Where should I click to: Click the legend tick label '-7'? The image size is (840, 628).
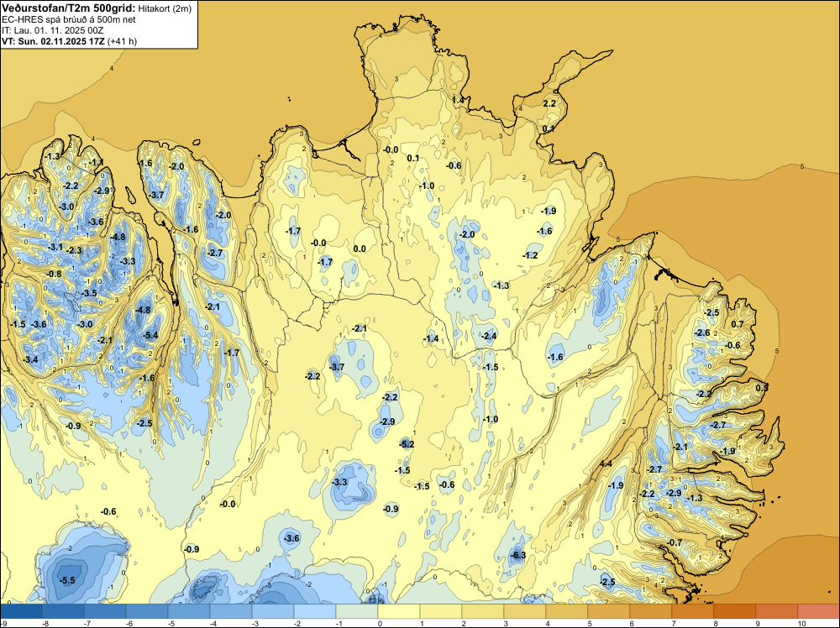[x=87, y=623]
